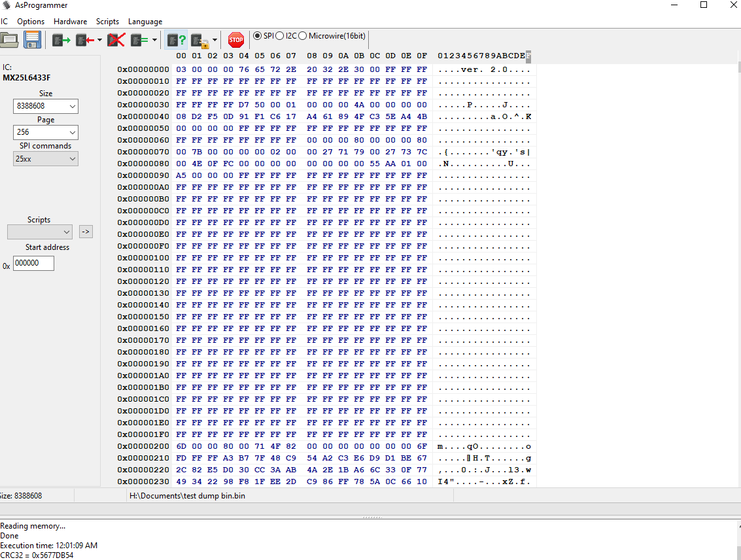741x560 pixels.
Task: Select the I2C radio button
Action: [x=280, y=35]
